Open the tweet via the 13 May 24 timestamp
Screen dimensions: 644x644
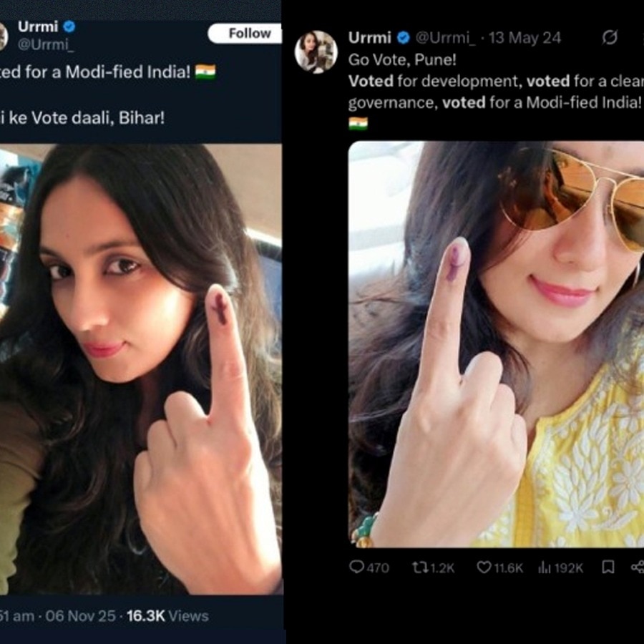[525, 38]
